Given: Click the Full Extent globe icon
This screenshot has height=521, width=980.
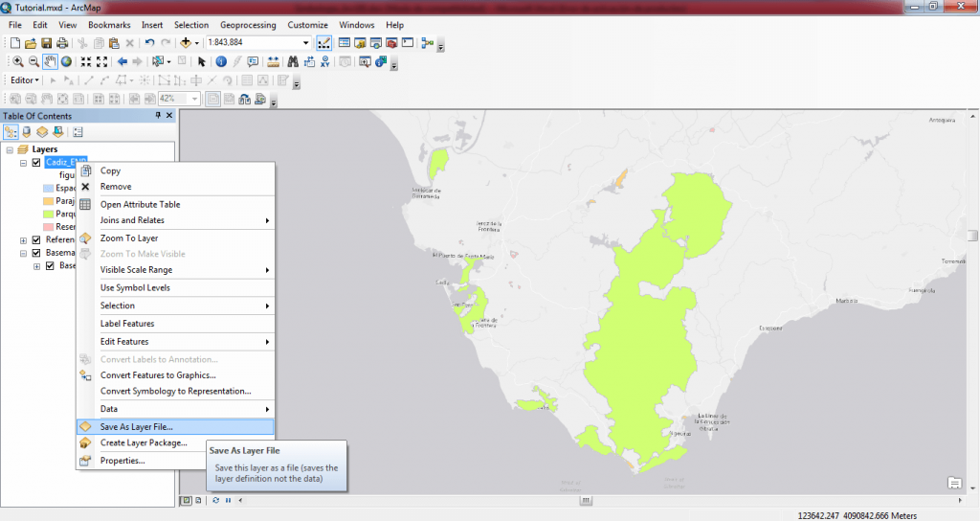Looking at the screenshot, I should click(66, 61).
